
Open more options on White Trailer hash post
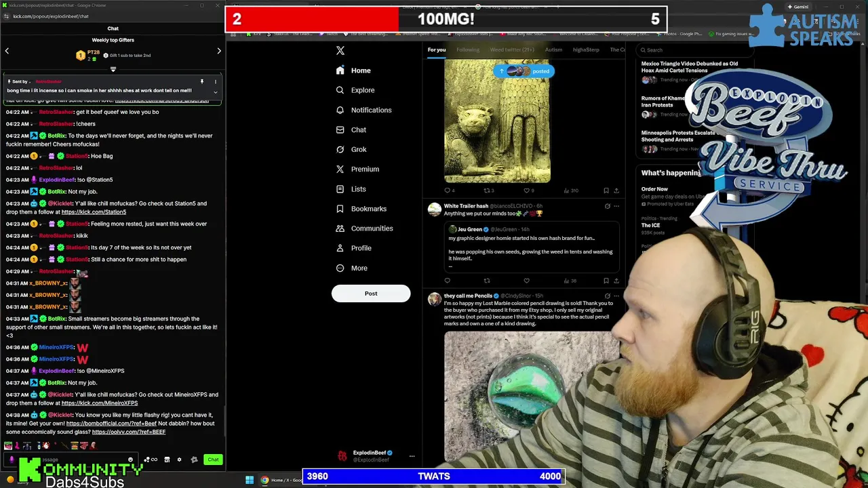[616, 206]
